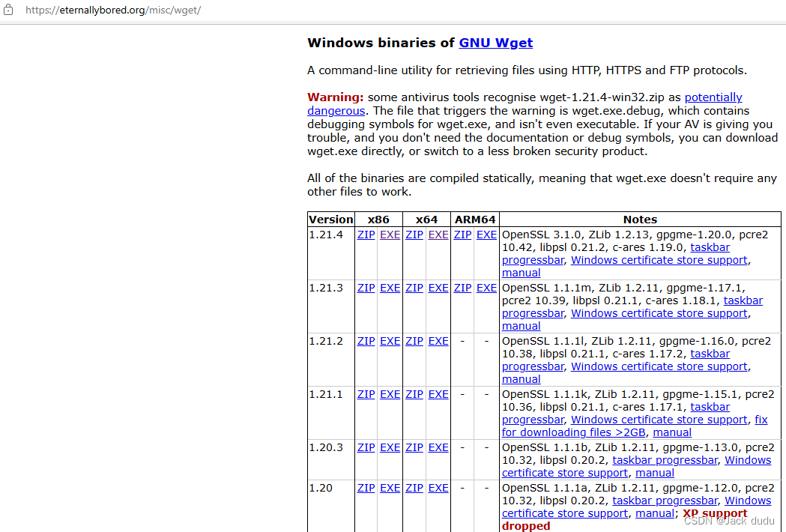Viewport: 786px width, 532px height.
Task: Open the GNU Wget heading link
Action: (x=496, y=43)
